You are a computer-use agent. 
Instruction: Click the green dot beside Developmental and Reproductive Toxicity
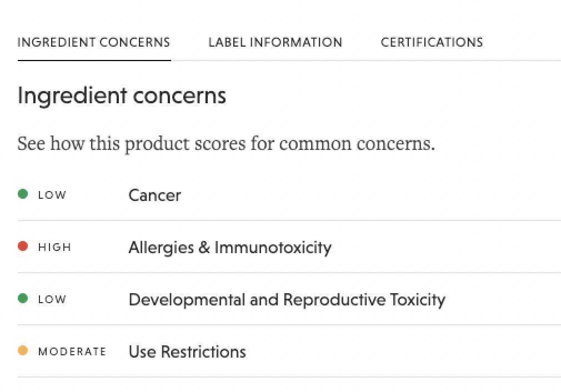point(23,299)
